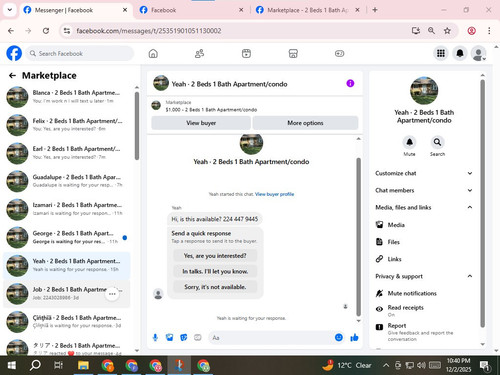Open the browser zoom magnifier icon

click(x=431, y=31)
